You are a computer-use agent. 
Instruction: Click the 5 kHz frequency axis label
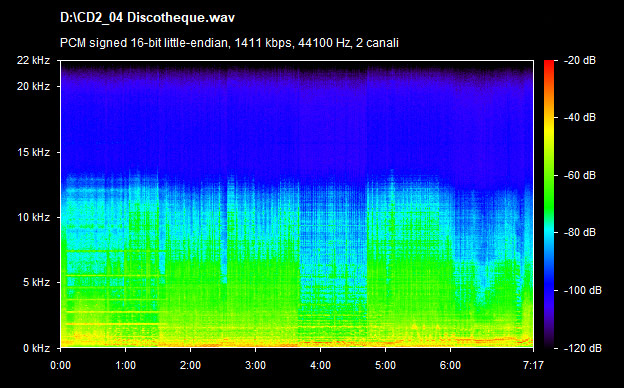[37, 283]
